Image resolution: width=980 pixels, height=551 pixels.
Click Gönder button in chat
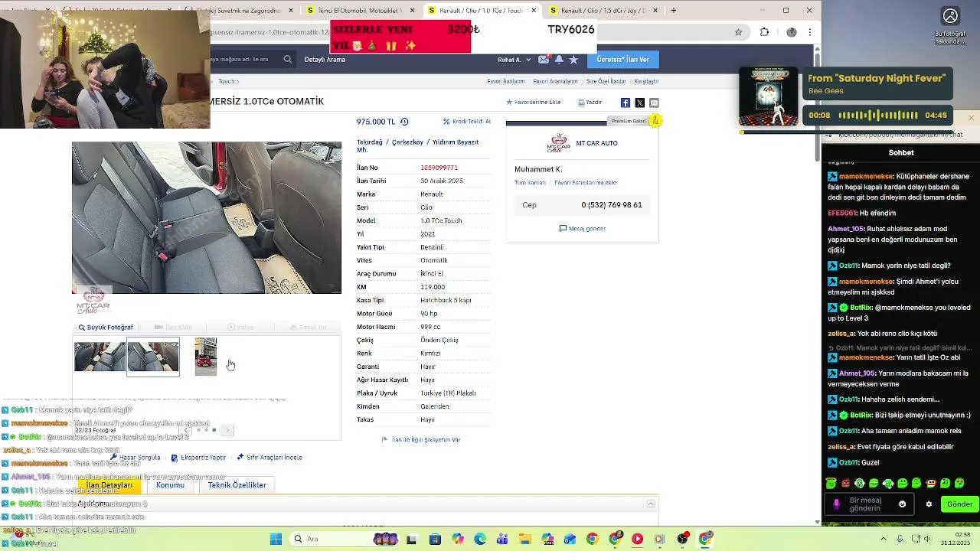pos(959,504)
